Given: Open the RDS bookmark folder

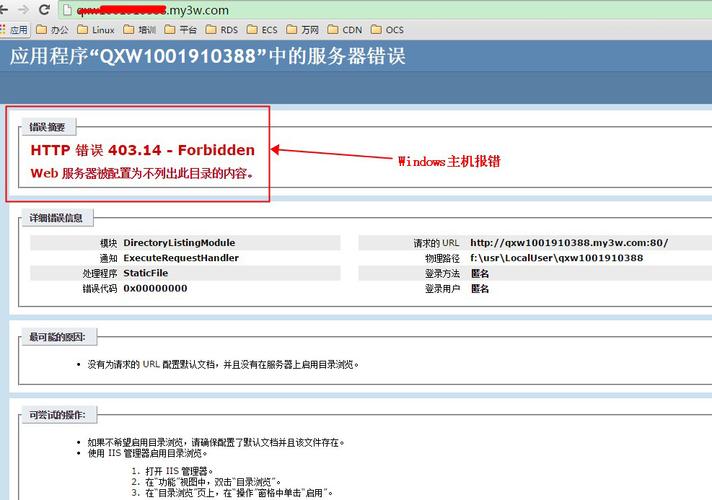Looking at the screenshot, I should (222, 30).
